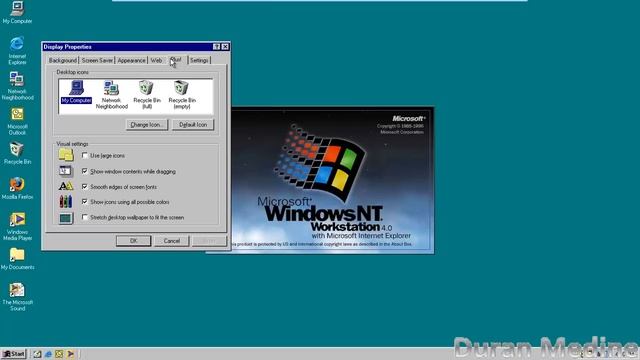Select Recycle Bin on the desktop
640x360 pixels.
pos(17,153)
